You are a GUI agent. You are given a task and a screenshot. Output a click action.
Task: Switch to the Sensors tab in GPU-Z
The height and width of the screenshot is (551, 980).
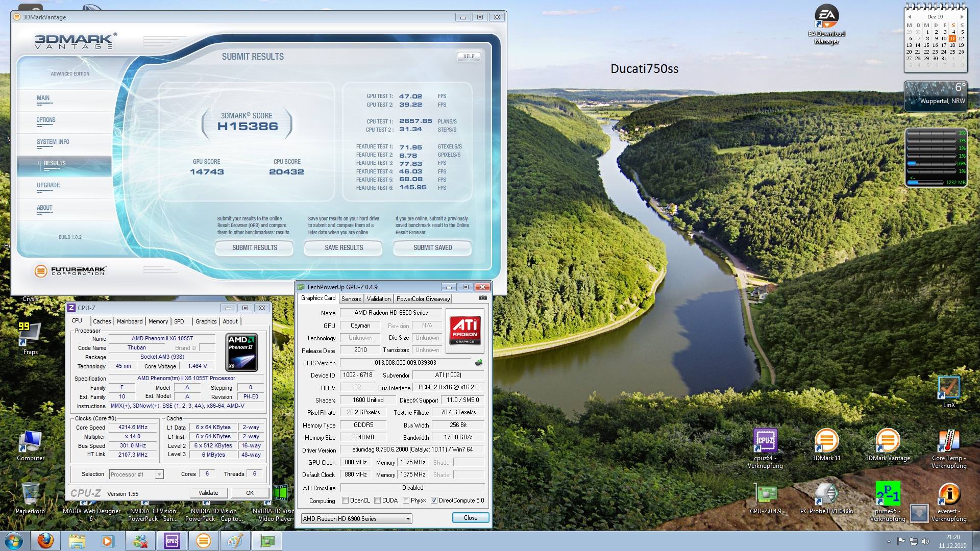point(351,299)
